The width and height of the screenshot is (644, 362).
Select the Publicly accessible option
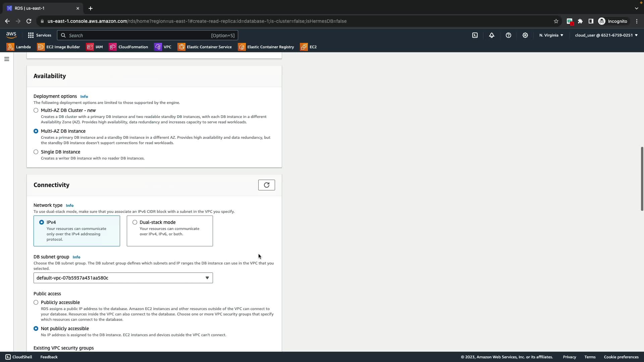coord(36,302)
